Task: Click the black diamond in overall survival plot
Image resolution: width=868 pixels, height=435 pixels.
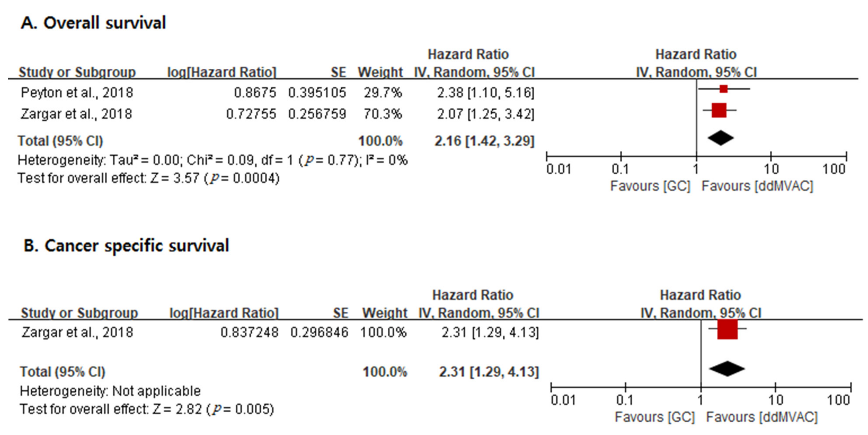Action: 720,138
